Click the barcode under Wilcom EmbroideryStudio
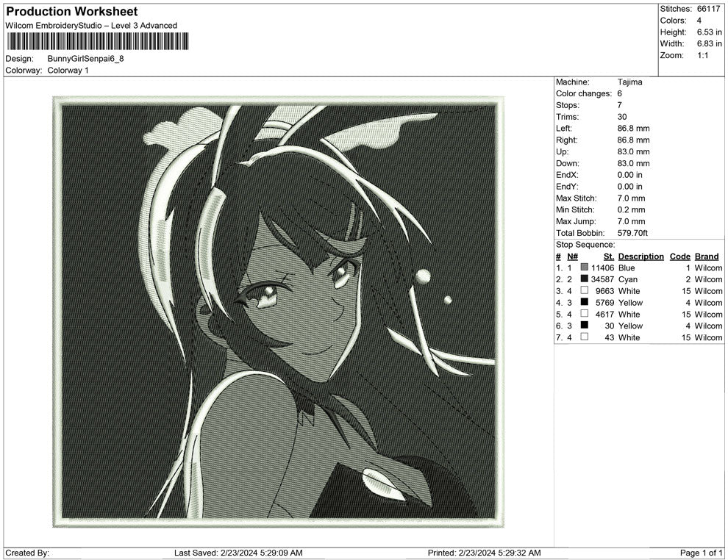This screenshot has width=728, height=560. (x=98, y=41)
